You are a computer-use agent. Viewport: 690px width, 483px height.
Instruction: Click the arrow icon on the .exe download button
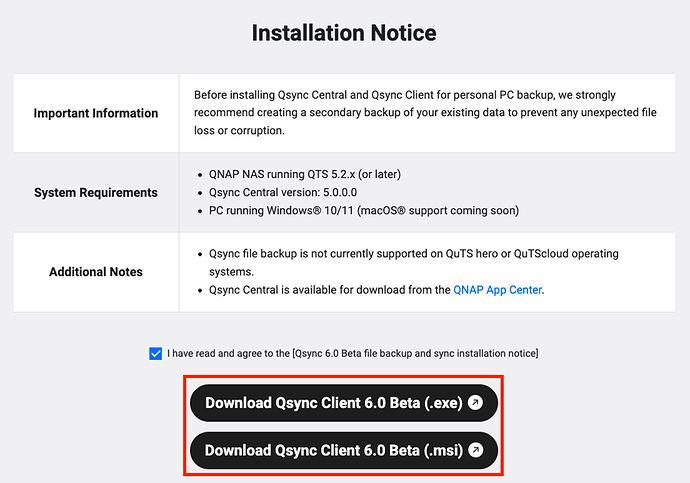click(476, 403)
